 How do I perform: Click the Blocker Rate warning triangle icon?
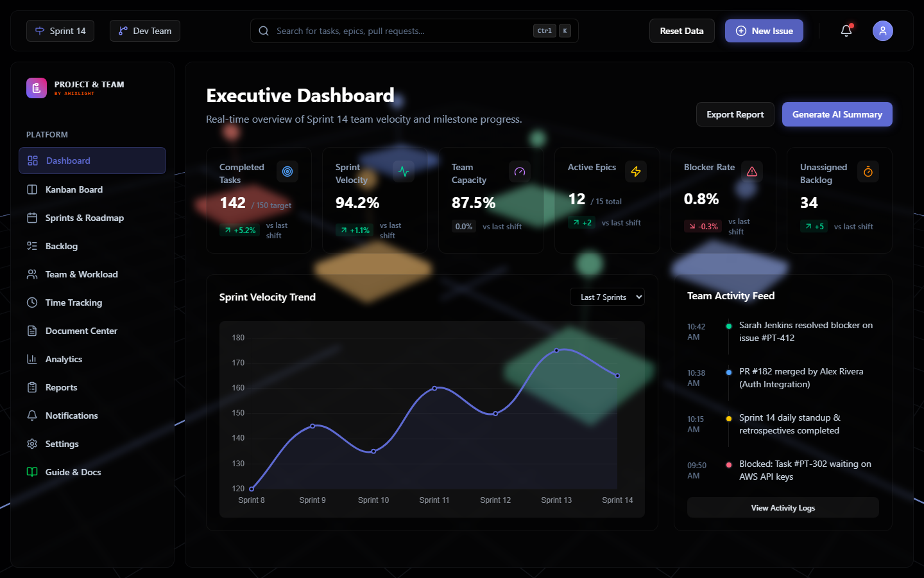pos(752,171)
